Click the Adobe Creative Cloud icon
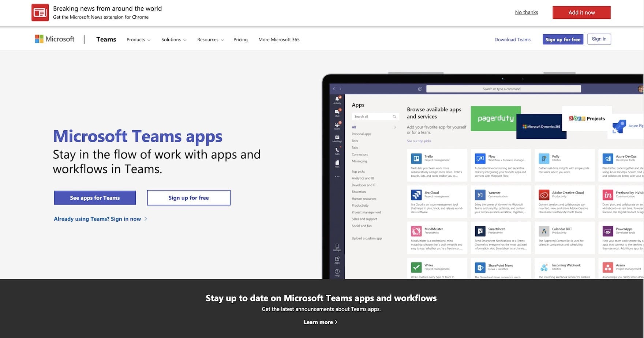 coord(544,195)
